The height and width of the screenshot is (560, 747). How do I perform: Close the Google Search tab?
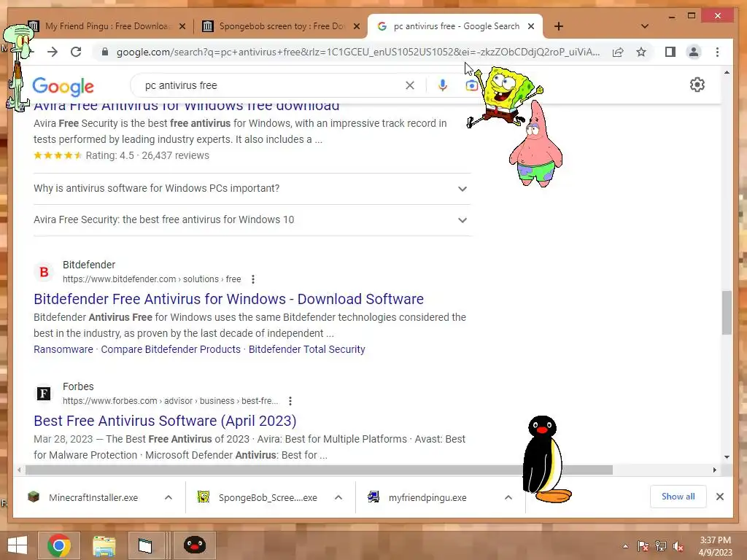pos(531,26)
